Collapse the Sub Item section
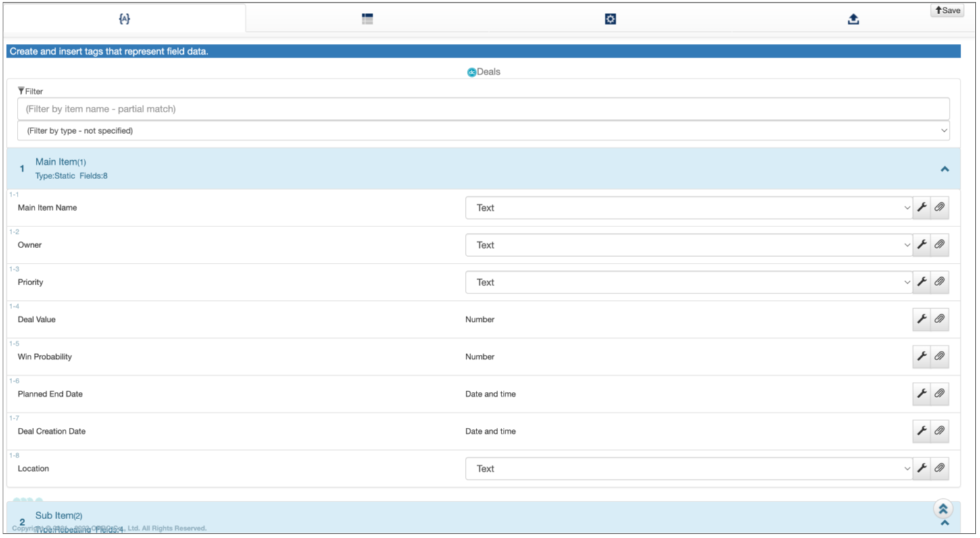 coord(944,522)
